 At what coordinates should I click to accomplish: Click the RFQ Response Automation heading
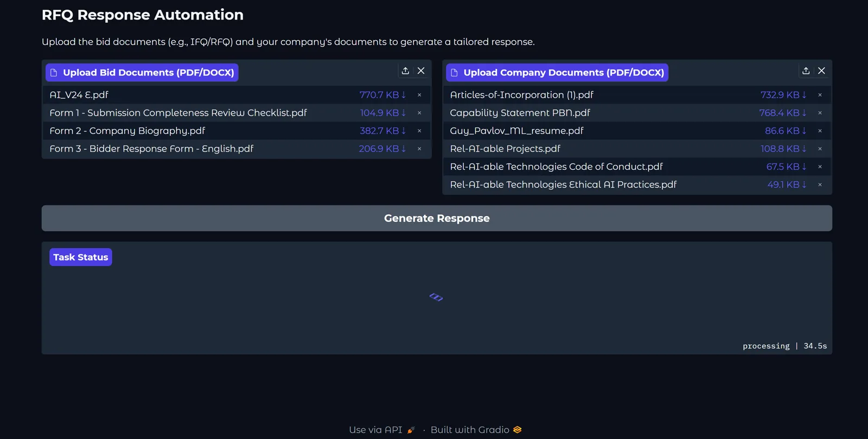tap(143, 15)
